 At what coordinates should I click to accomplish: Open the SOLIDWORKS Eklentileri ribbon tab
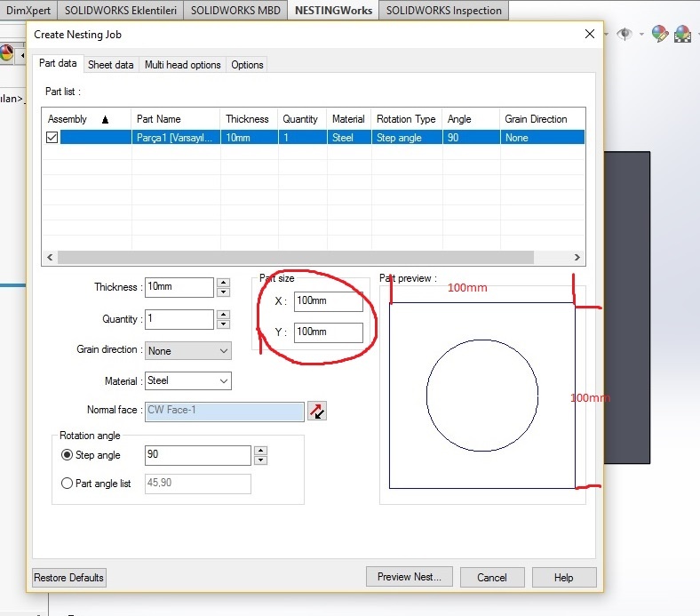tap(121, 11)
